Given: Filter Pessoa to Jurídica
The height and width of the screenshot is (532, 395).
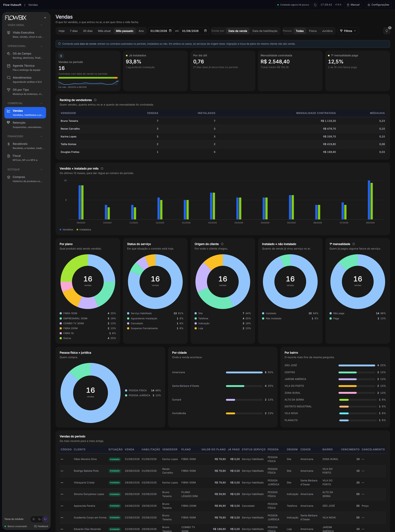Looking at the screenshot, I should click(x=327, y=31).
